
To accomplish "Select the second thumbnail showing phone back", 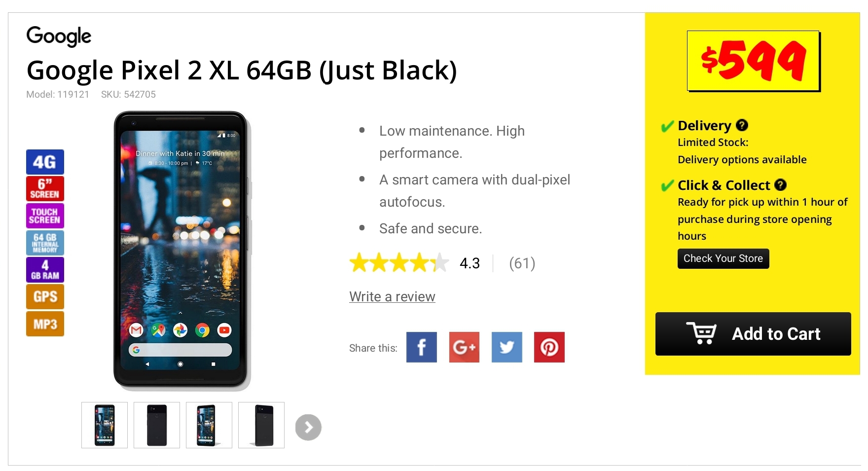I will point(157,425).
